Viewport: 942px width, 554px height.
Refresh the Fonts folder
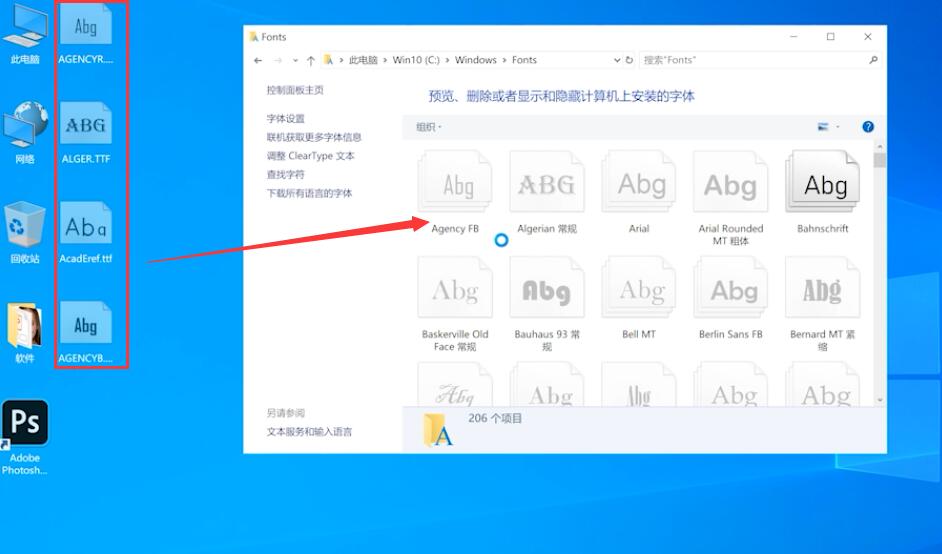(x=629, y=60)
